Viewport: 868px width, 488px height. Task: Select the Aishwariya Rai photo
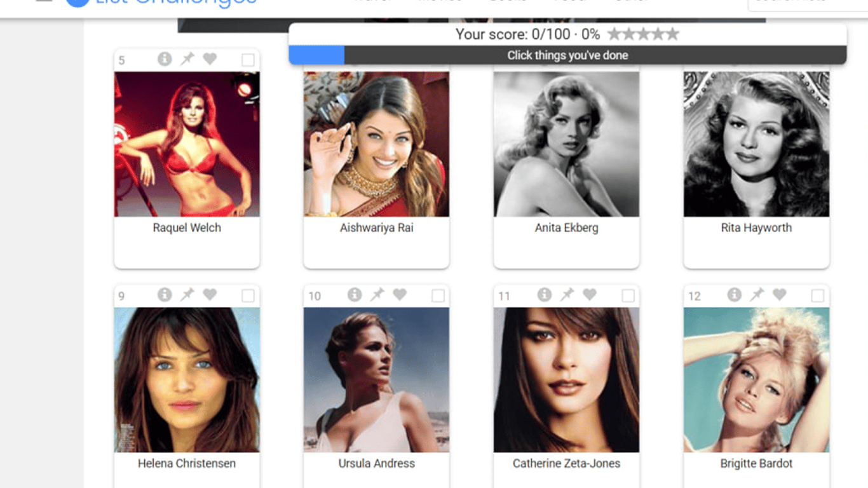point(376,144)
